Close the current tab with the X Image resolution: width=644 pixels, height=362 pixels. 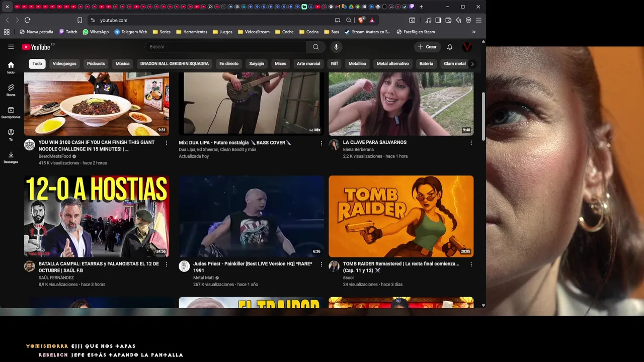point(7,7)
